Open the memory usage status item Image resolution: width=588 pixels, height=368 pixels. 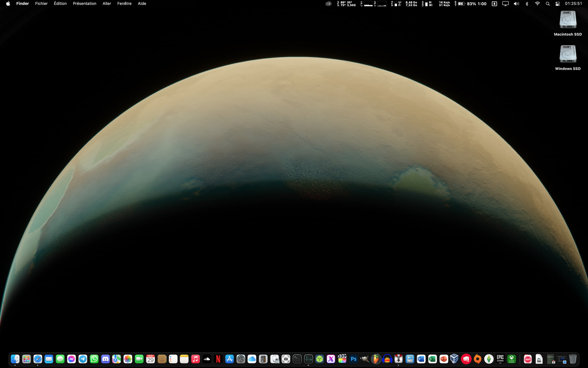(x=404, y=4)
